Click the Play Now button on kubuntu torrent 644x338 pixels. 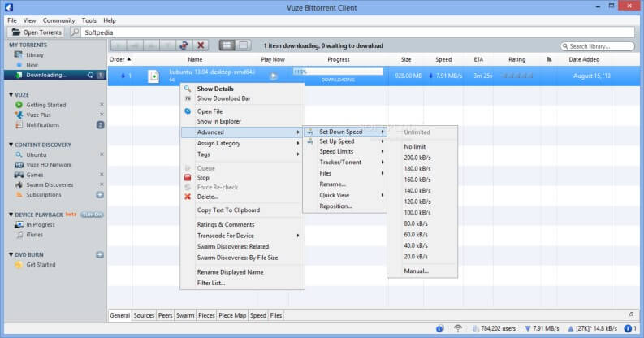(x=274, y=76)
